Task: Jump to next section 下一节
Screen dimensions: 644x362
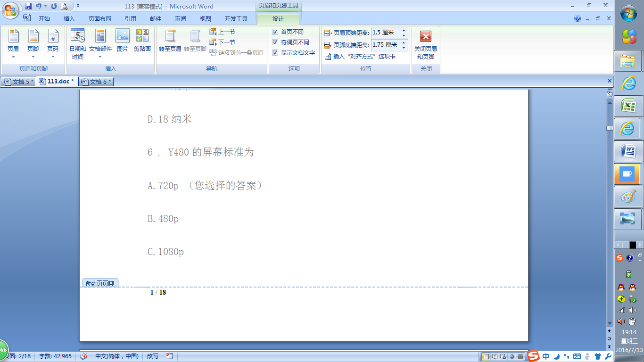Action: [222, 42]
